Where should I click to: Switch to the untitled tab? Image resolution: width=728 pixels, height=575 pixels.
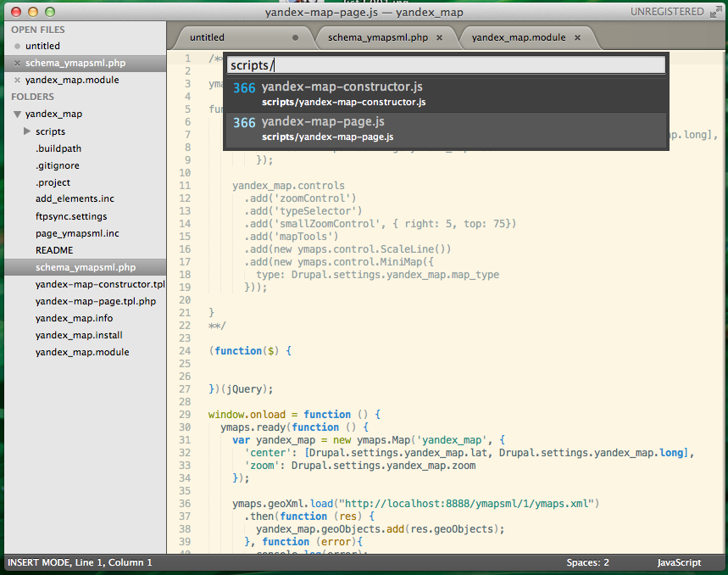coord(207,37)
